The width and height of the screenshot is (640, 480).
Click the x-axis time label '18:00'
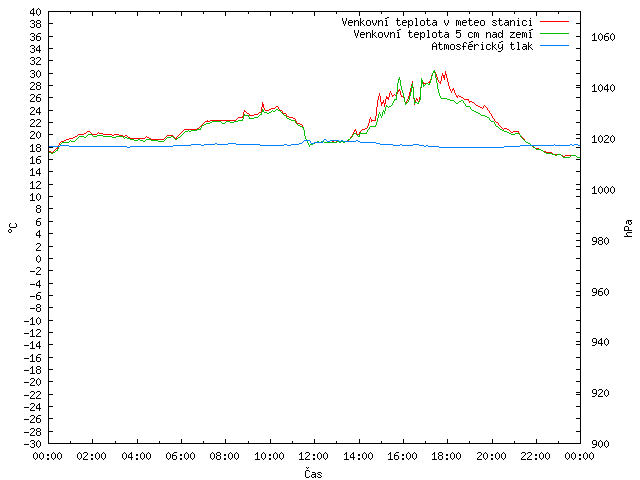[447, 456]
